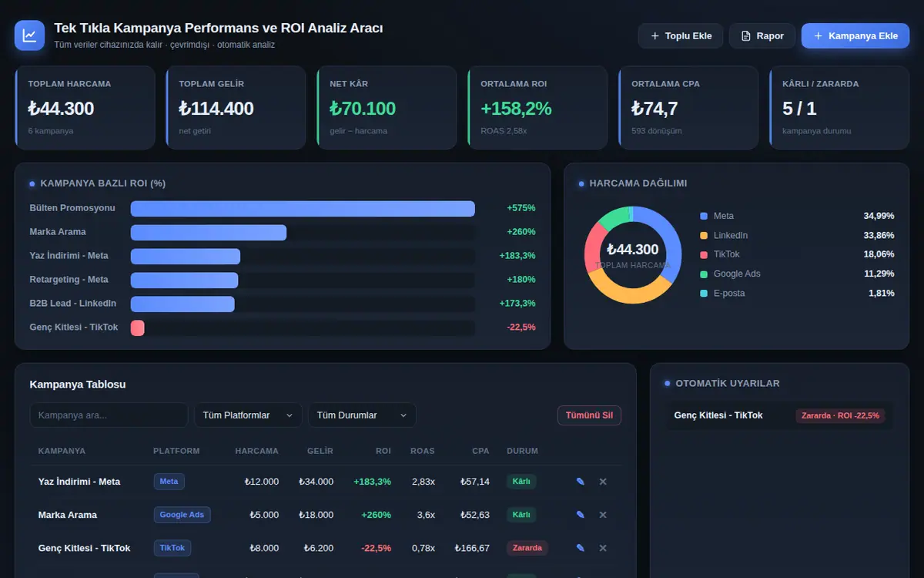Click the ROI column header in table
This screenshot has height=578, width=924.
coord(383,451)
